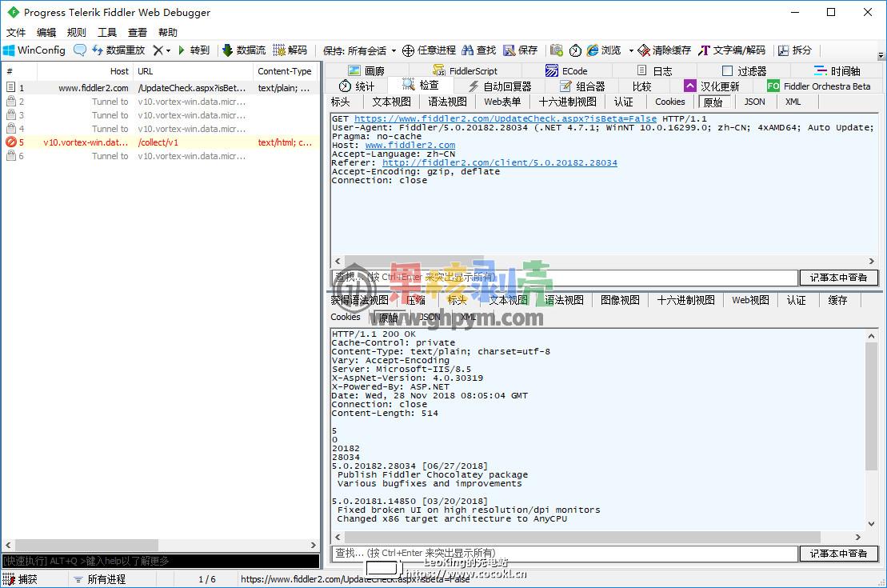Switch to the ECode tab
Screen dimensions: 887x588
[566, 70]
